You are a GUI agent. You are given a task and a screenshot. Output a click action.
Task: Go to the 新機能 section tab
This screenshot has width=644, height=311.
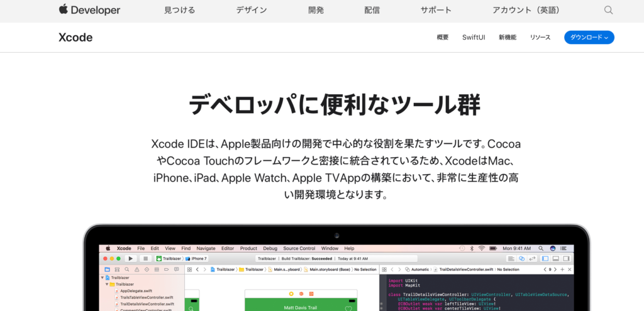point(508,37)
